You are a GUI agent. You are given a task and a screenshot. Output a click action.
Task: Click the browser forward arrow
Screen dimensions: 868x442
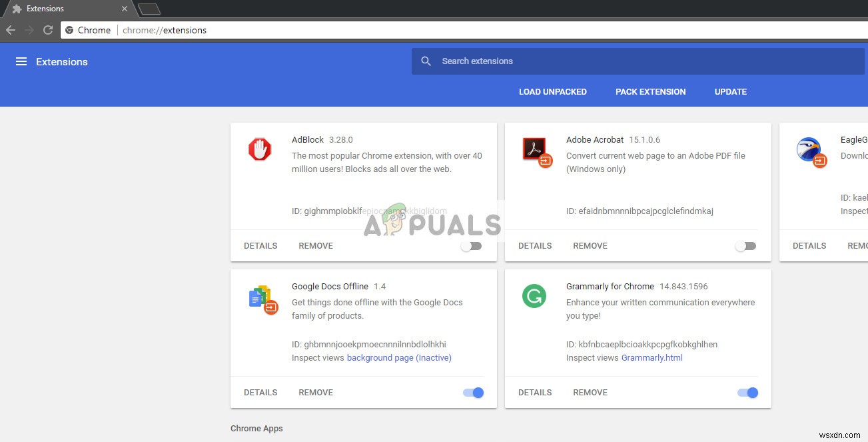click(29, 30)
